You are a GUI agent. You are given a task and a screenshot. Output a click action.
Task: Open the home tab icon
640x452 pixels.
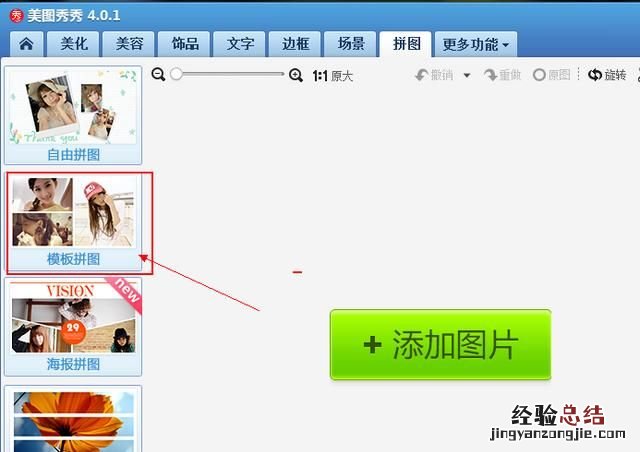pyautogui.click(x=26, y=44)
